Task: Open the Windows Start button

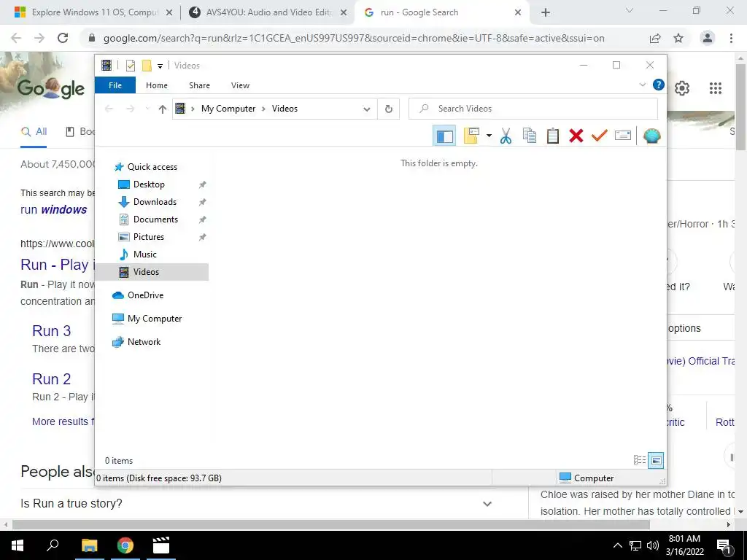Action: 18,545
